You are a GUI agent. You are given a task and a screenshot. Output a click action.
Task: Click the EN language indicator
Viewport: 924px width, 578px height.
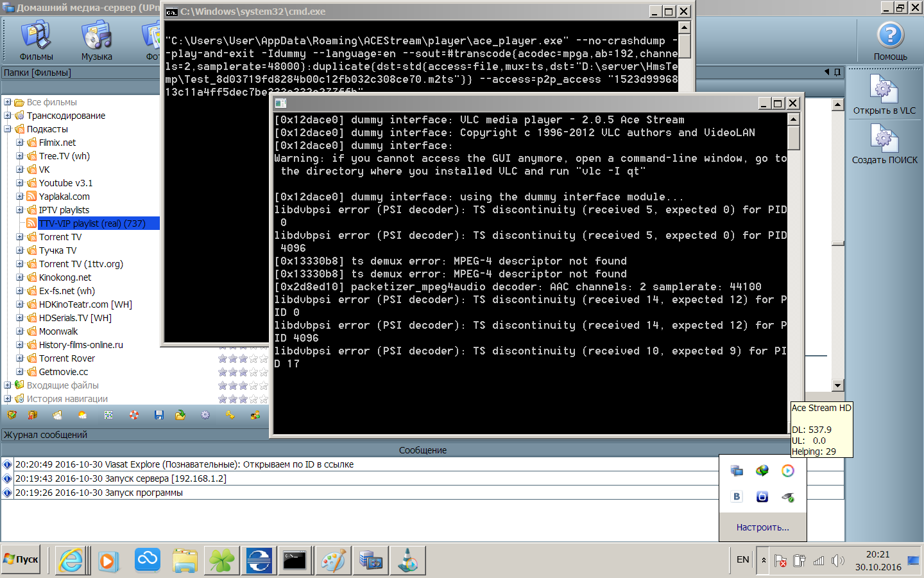(742, 560)
